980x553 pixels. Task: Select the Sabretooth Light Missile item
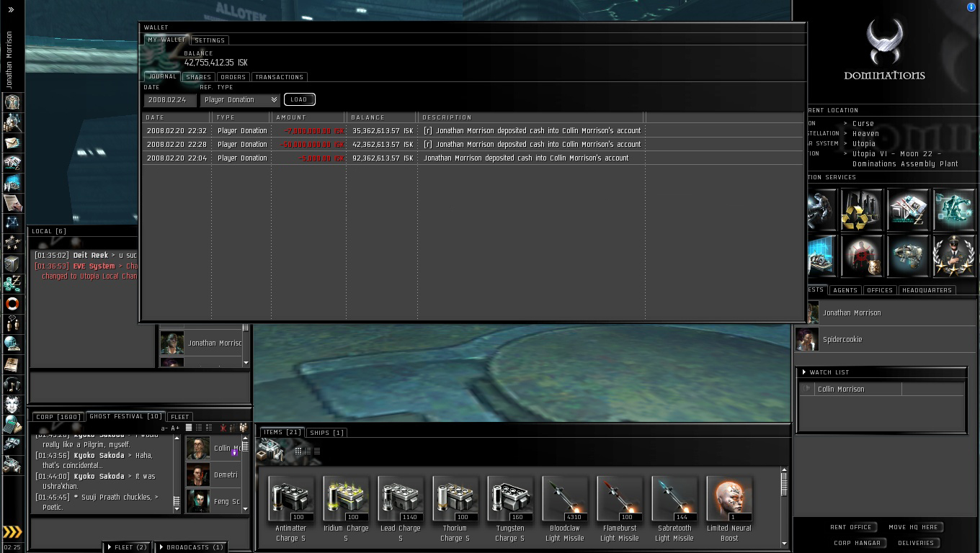coord(674,508)
